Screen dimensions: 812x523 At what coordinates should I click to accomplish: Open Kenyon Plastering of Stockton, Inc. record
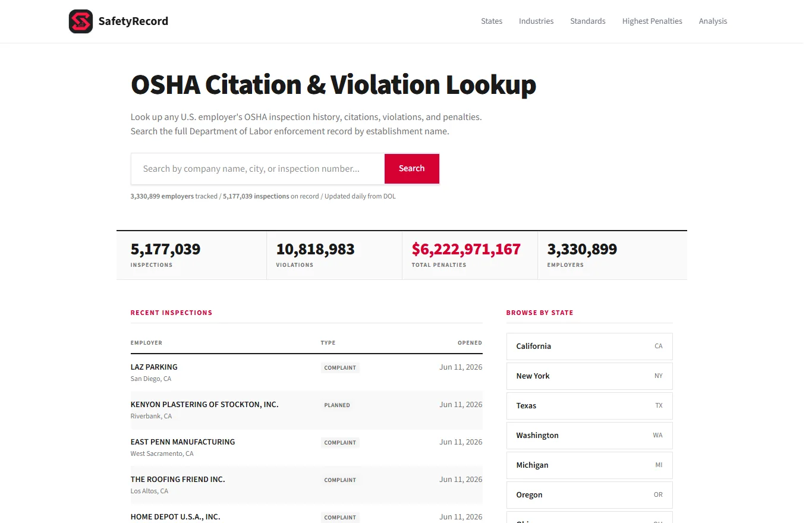pos(204,405)
